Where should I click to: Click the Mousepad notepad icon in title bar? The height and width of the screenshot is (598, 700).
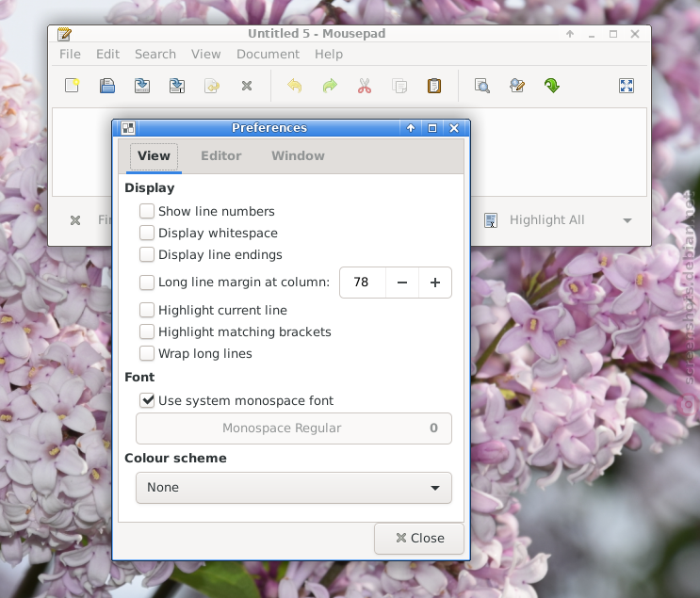point(64,34)
